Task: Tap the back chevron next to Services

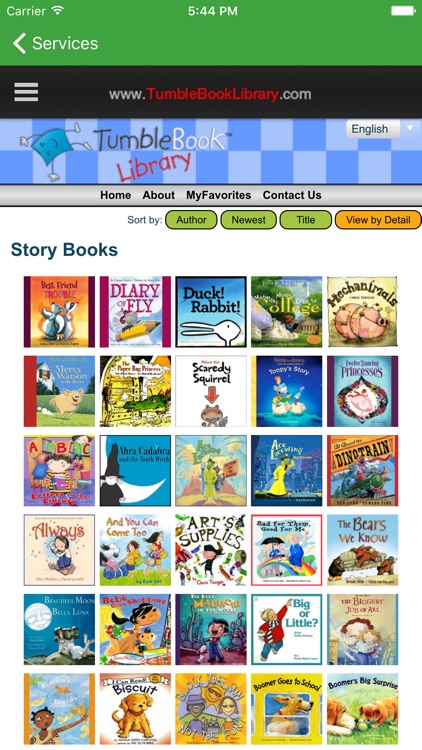Action: (x=19, y=43)
